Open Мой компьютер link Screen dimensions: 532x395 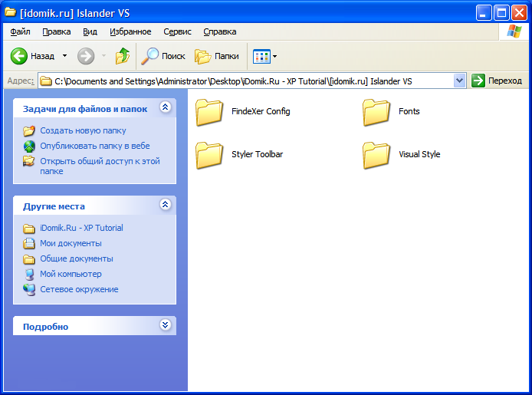71,274
